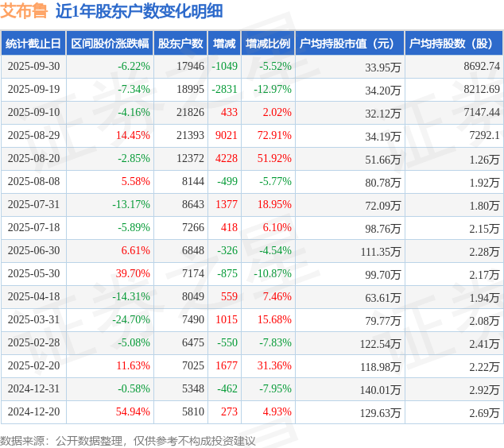Click shareholder count 21393
504x448 pixels.
pyautogui.click(x=190, y=135)
